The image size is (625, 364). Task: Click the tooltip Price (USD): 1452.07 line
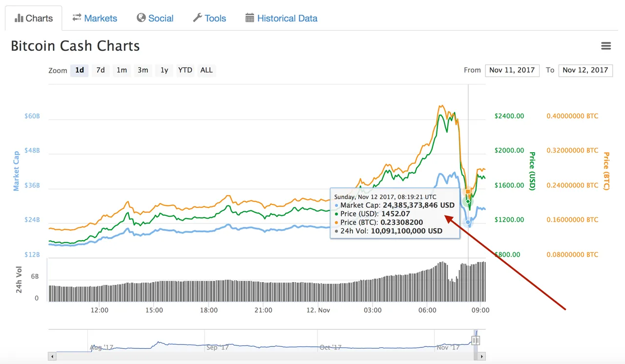point(372,214)
